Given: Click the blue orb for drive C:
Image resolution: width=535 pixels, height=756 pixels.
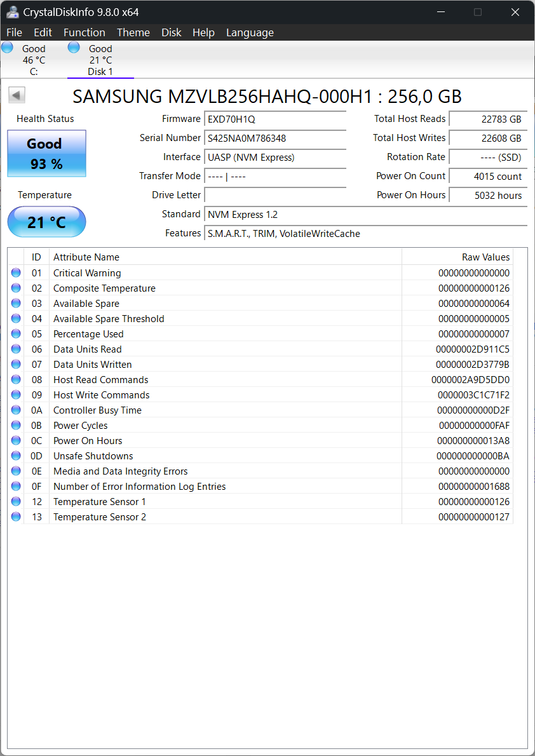Looking at the screenshot, I should (x=8, y=48).
